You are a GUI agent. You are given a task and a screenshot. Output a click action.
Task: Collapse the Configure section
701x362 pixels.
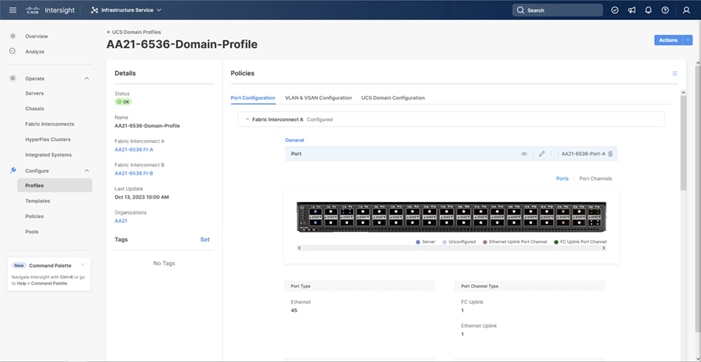pos(87,171)
